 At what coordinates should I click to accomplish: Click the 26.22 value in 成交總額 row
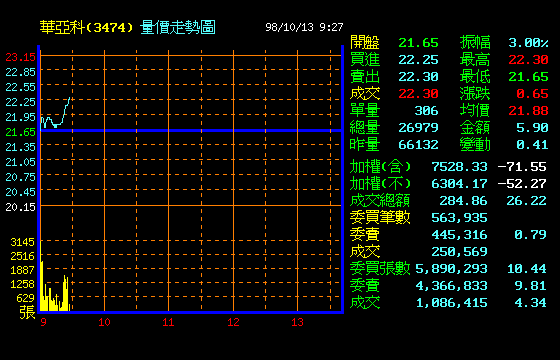pos(526,201)
